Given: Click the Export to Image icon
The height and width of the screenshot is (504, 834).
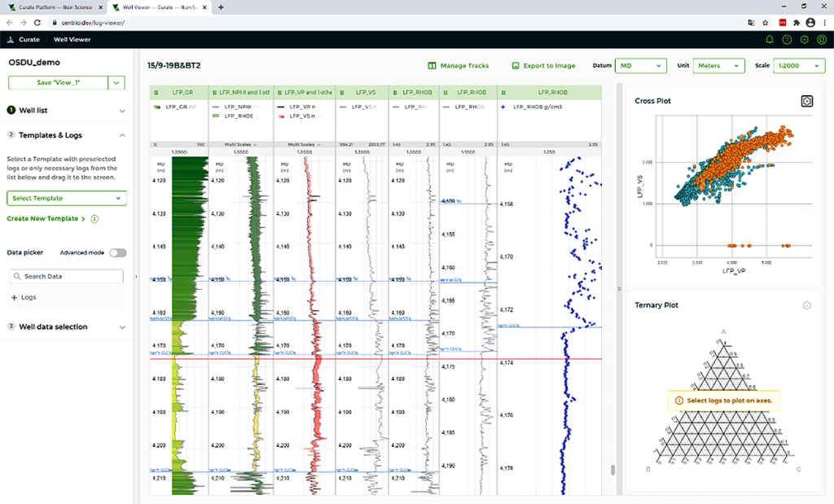Looking at the screenshot, I should (516, 66).
